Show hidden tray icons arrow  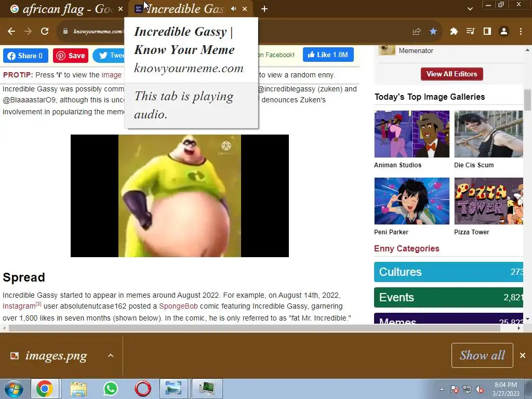pyautogui.click(x=442, y=389)
